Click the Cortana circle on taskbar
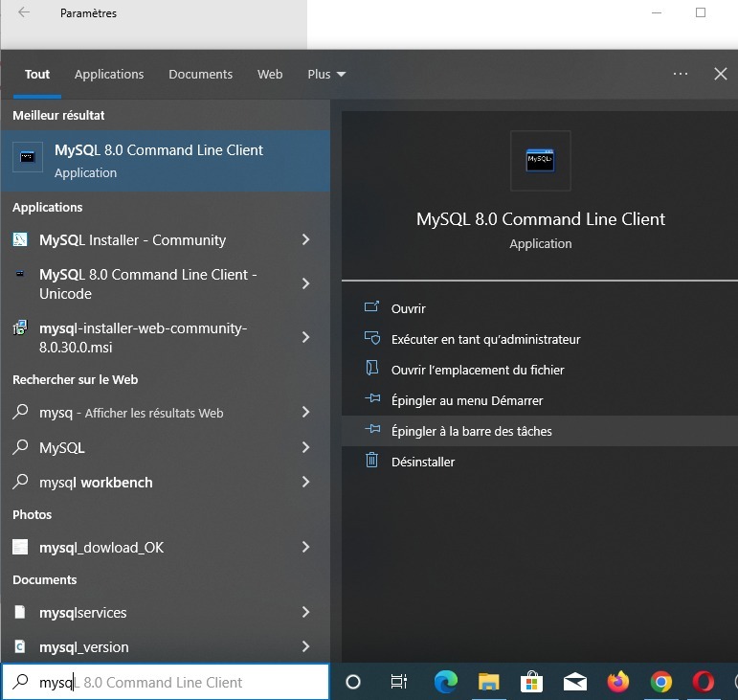This screenshot has height=700, width=738. (x=353, y=682)
